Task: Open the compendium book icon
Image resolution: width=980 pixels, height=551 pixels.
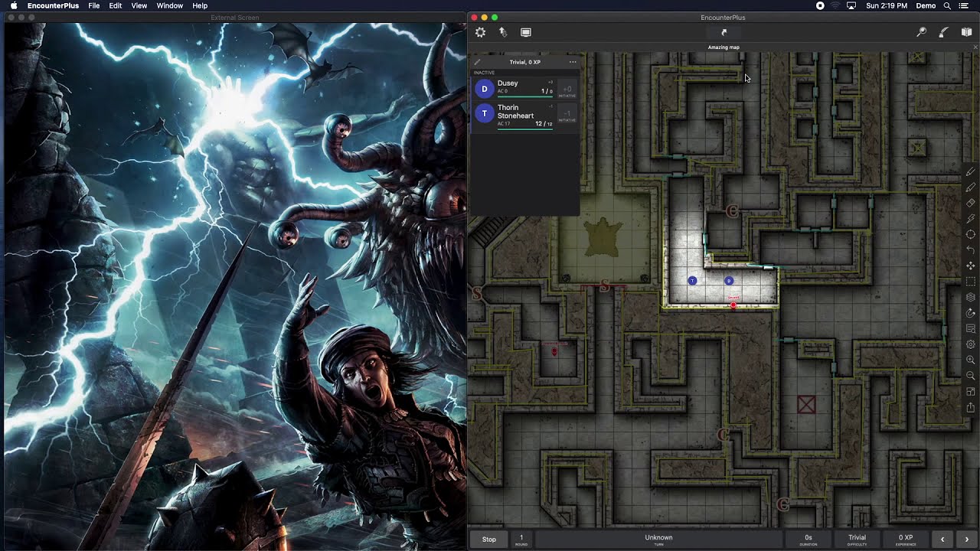Action: (x=966, y=32)
